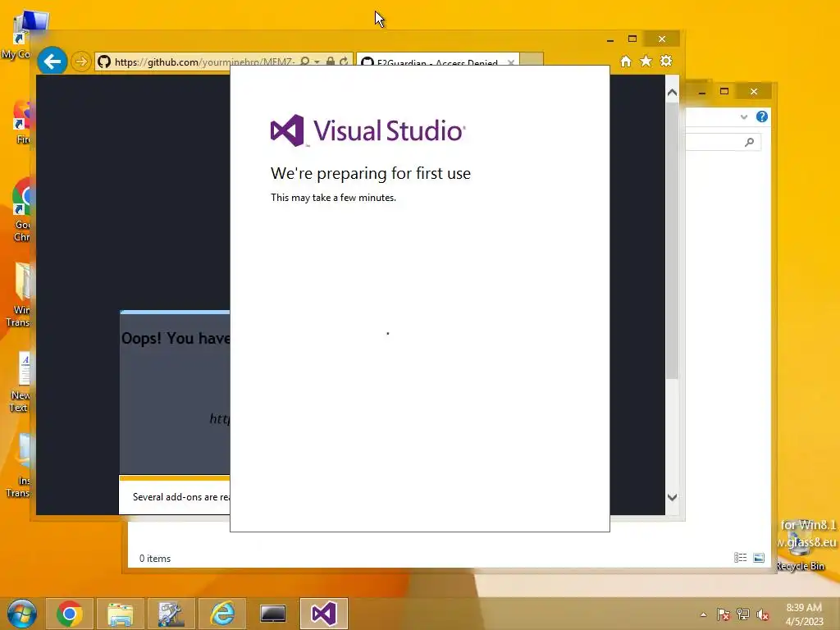
Task: Click the Internet Explorer Home icon
Action: click(x=626, y=61)
